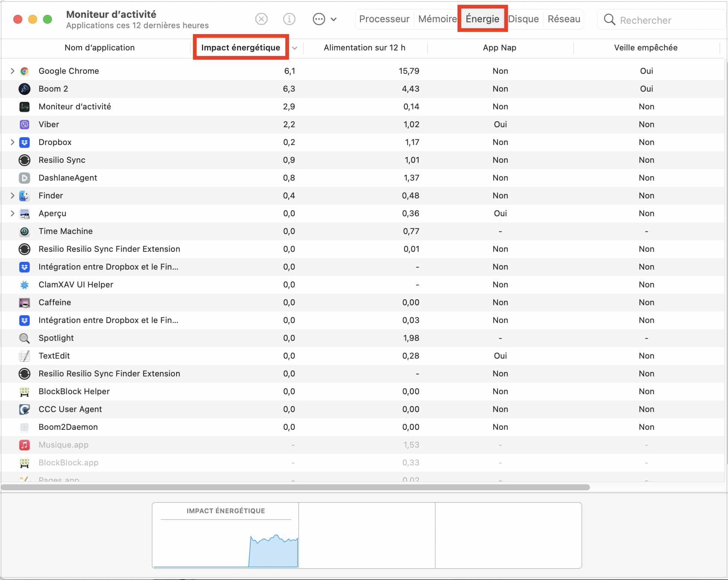Screen dimensions: 728x580
Task: Click the BlockBlock.app icon
Action: pyautogui.click(x=24, y=463)
